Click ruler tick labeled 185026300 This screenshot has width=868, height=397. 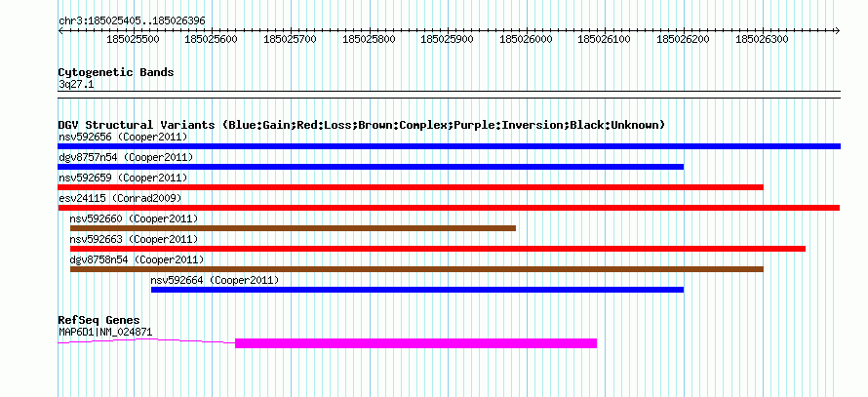(763, 39)
